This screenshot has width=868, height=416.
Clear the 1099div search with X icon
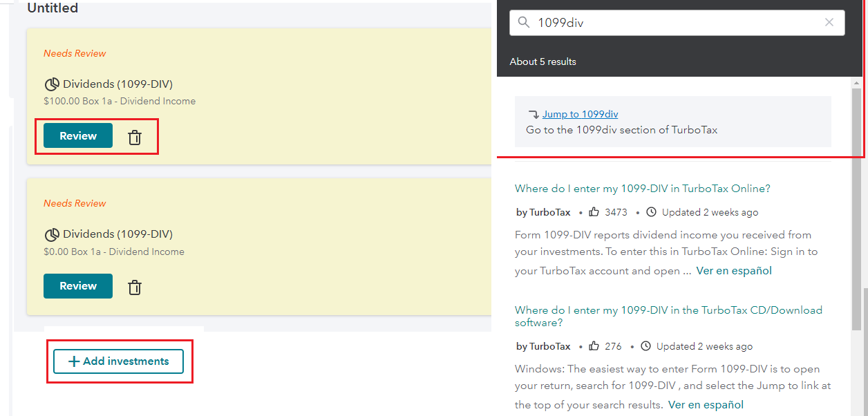(829, 22)
